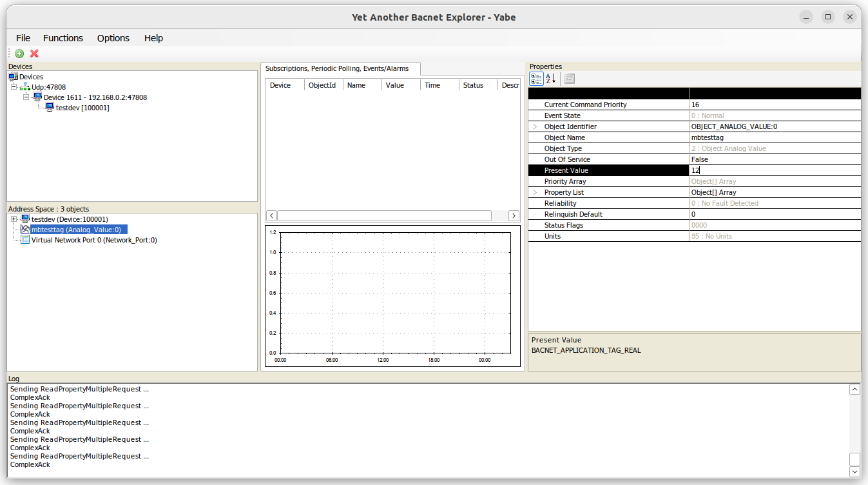Select Device 1611 - 192.168.0.2:47808
Screen dimensions: 868x485
point(95,97)
